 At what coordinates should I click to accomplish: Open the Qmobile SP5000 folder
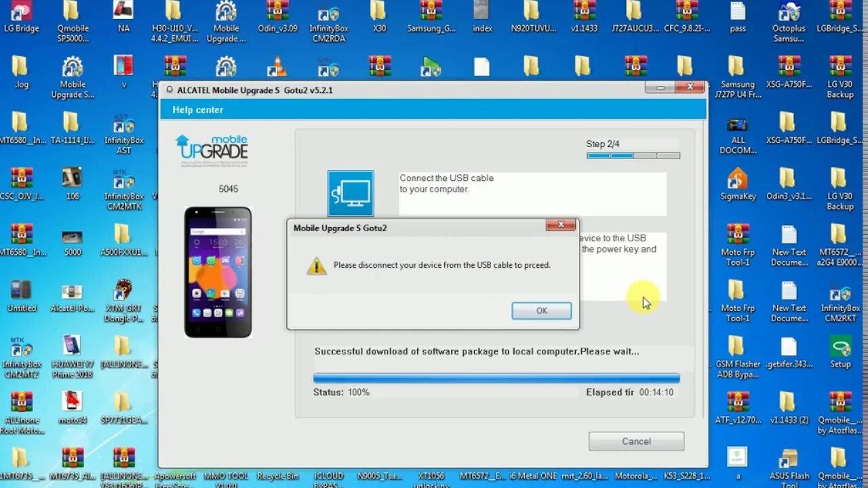point(72,22)
